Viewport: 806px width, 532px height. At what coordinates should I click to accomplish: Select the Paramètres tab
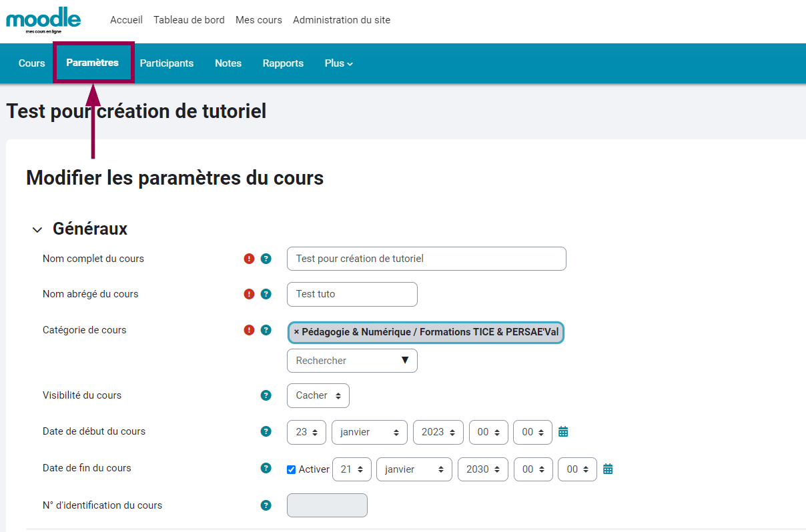[93, 63]
